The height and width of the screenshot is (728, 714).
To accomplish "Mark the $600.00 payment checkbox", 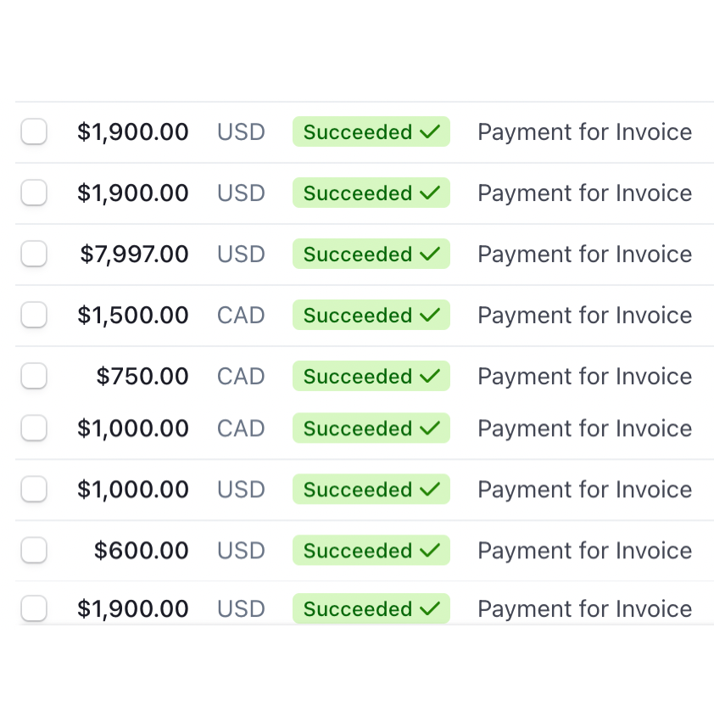I will point(34,550).
